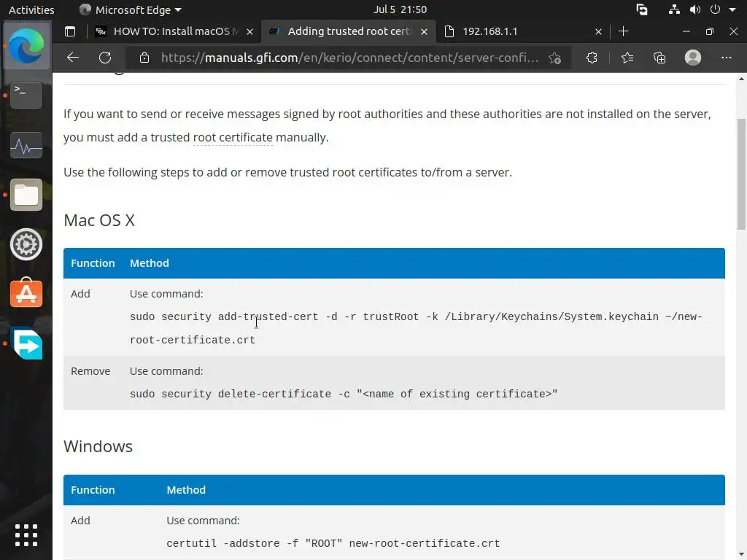Click the "root certificate" glossary link
The image size is (747, 560).
point(233,137)
